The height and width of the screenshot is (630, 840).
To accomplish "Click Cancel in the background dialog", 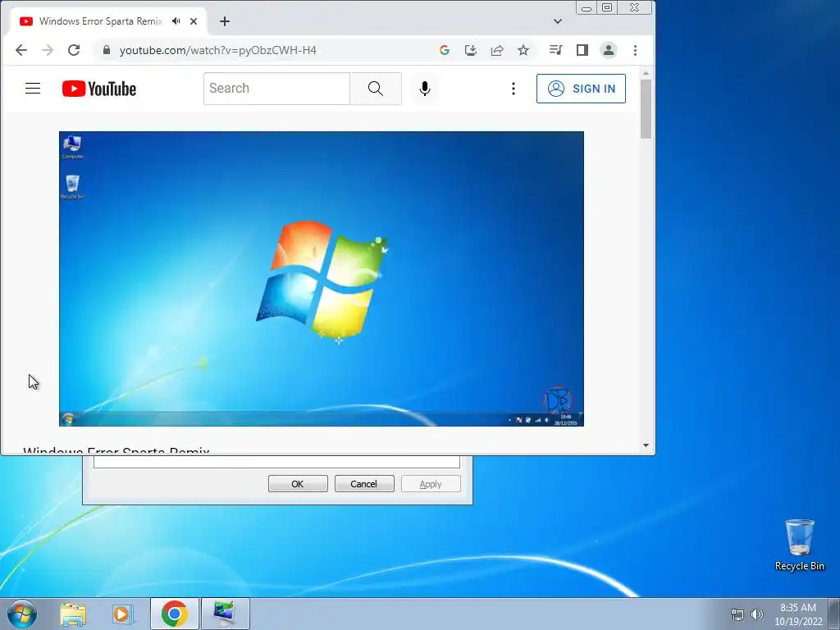I will click(364, 484).
